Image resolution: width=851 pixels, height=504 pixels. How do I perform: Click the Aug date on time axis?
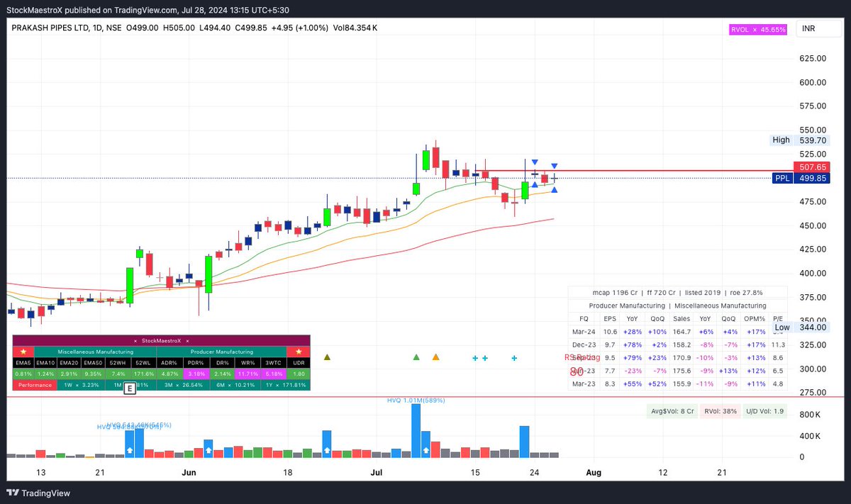click(594, 472)
